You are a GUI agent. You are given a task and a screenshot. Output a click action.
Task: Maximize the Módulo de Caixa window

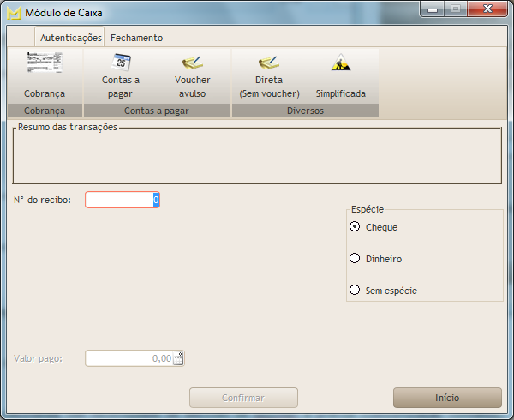pyautogui.click(x=455, y=9)
